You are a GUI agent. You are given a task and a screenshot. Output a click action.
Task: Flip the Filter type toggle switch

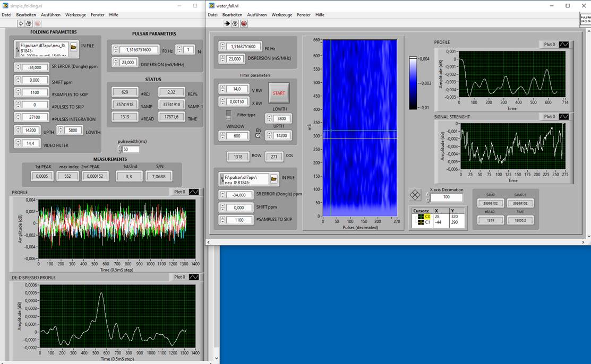coord(228,115)
